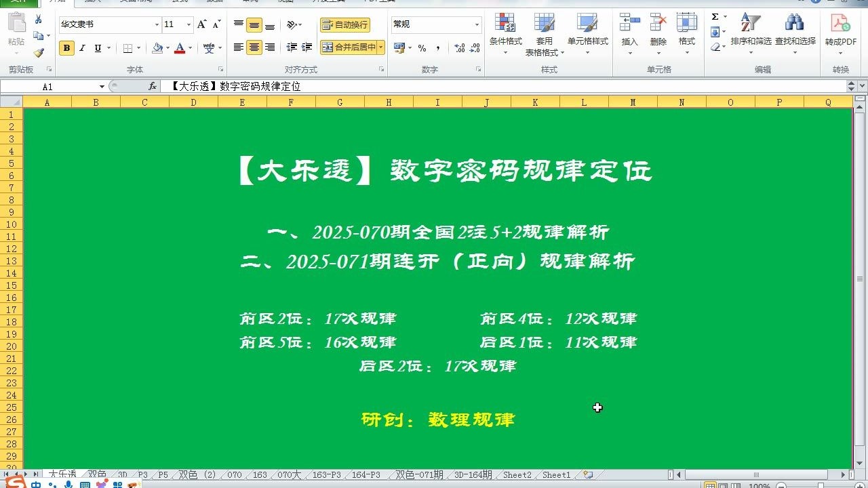The height and width of the screenshot is (488, 868).
Task: Toggle Wrap Text (自动换行)
Action: [x=345, y=25]
